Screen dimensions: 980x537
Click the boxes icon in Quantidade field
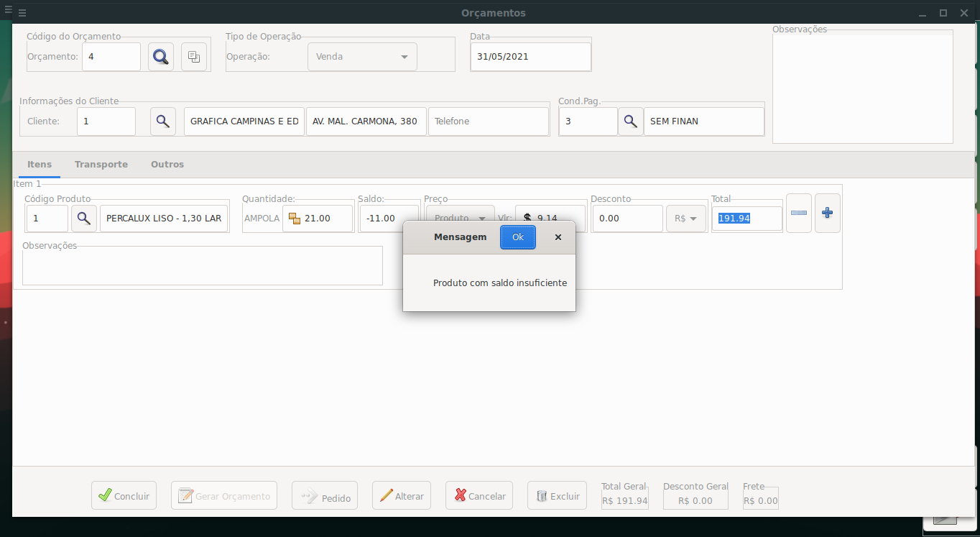click(295, 219)
